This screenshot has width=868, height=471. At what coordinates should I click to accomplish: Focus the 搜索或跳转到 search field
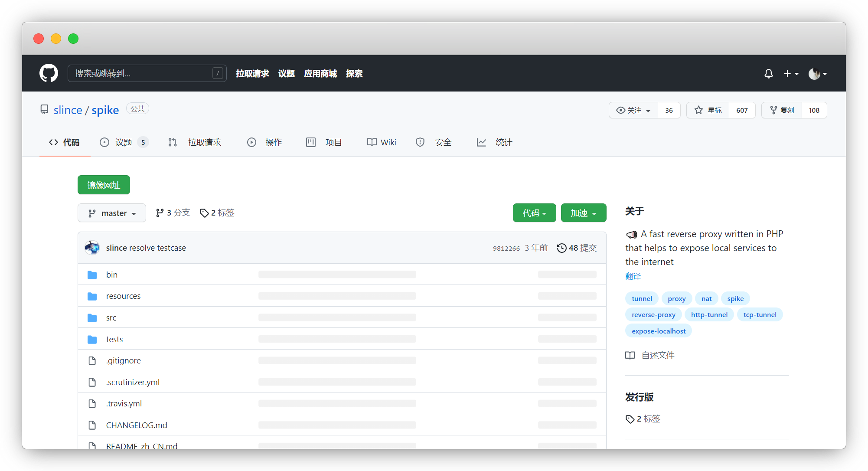point(143,74)
